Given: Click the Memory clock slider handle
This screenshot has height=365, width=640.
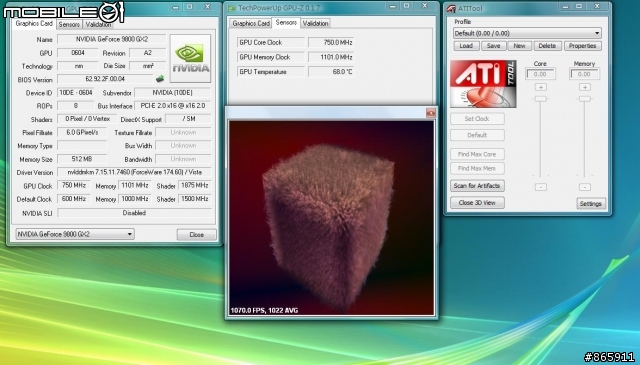Looking at the screenshot, I should pos(584,98).
